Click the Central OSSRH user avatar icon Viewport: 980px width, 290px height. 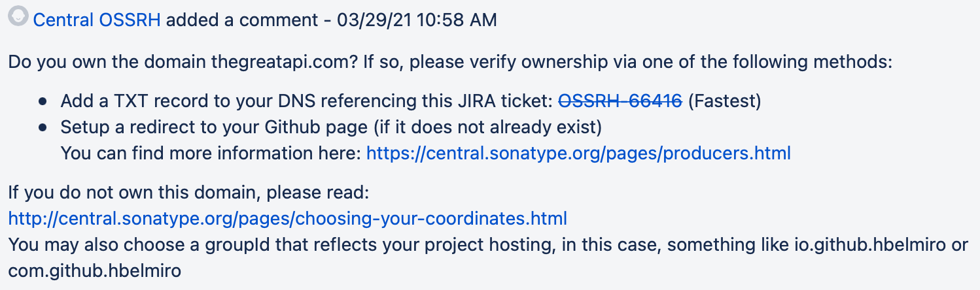coord(19,18)
